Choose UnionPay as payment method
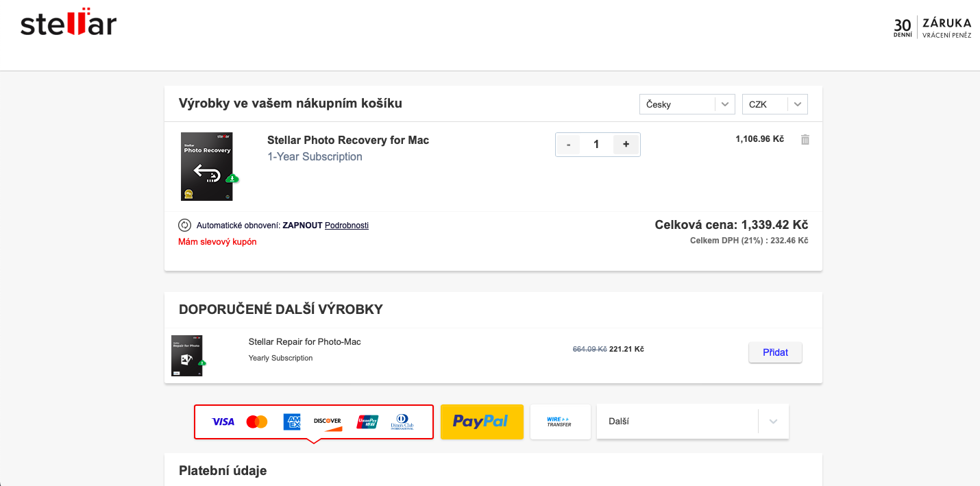Image resolution: width=980 pixels, height=486 pixels. 367,422
